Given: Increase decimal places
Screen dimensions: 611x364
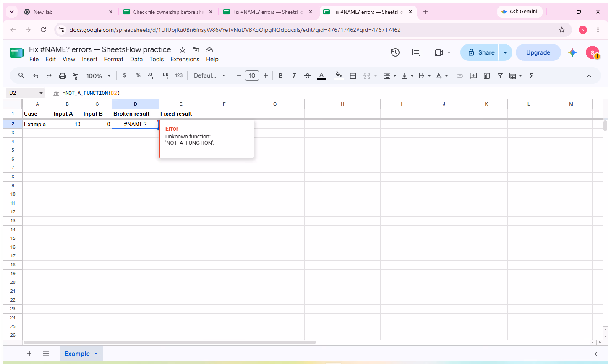Looking at the screenshot, I should (x=165, y=76).
